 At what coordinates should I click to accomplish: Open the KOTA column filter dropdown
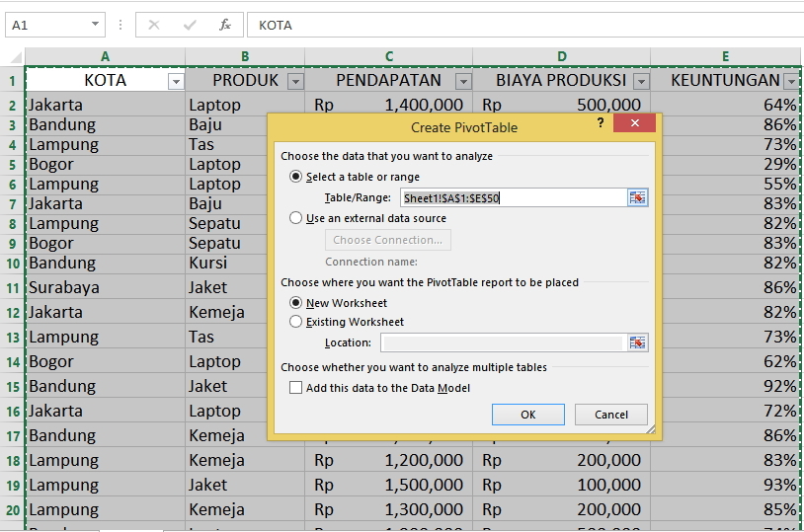(176, 82)
